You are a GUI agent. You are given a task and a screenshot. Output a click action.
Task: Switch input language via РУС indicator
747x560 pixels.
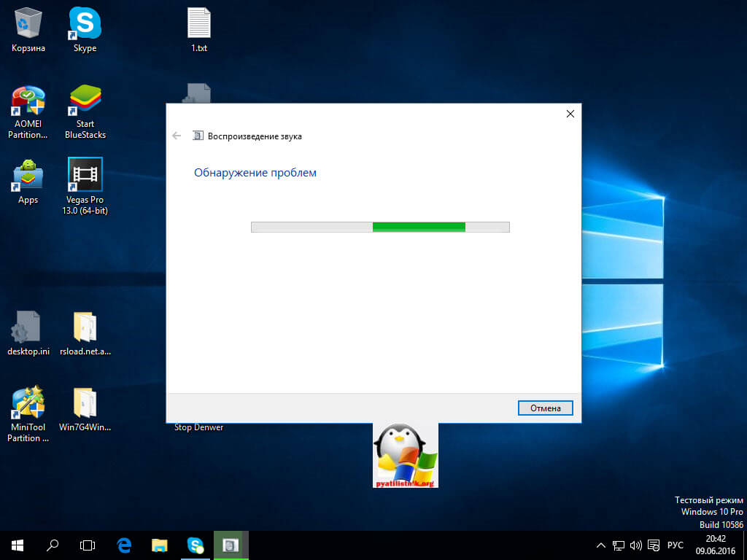(676, 545)
